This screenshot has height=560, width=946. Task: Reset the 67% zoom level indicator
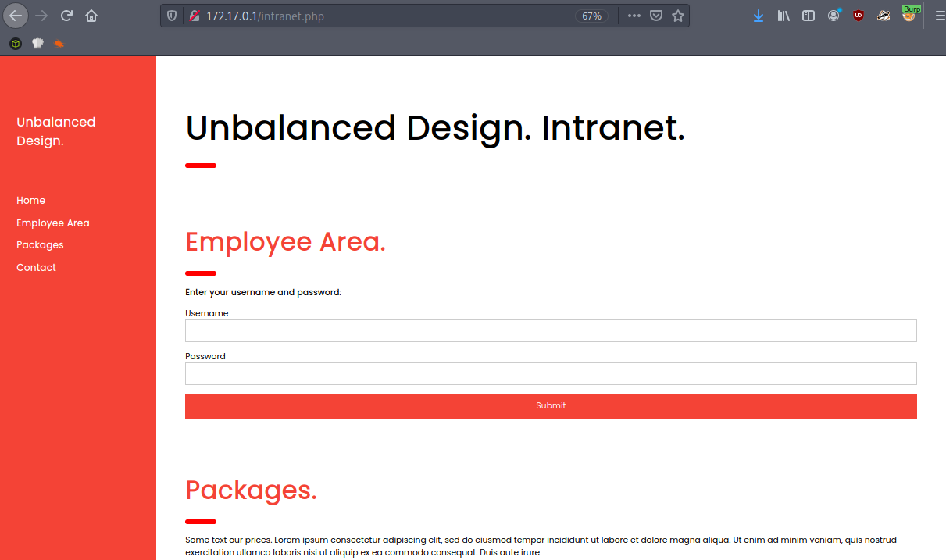pyautogui.click(x=591, y=16)
